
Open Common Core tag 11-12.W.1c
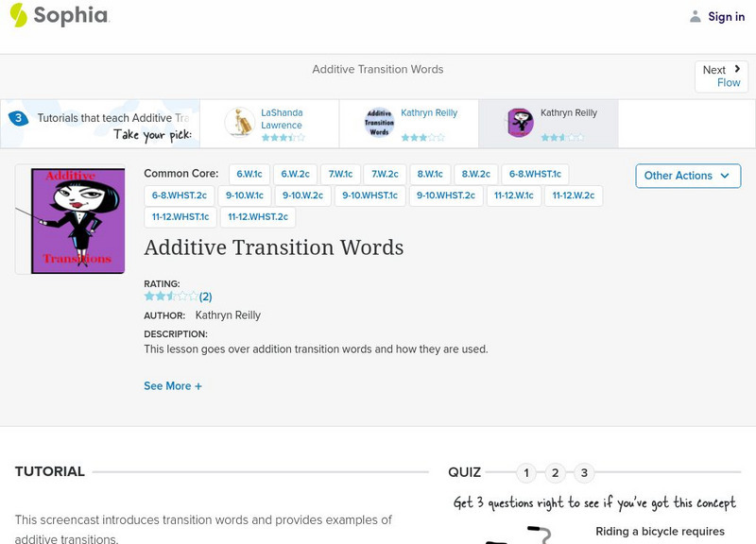pyautogui.click(x=514, y=195)
